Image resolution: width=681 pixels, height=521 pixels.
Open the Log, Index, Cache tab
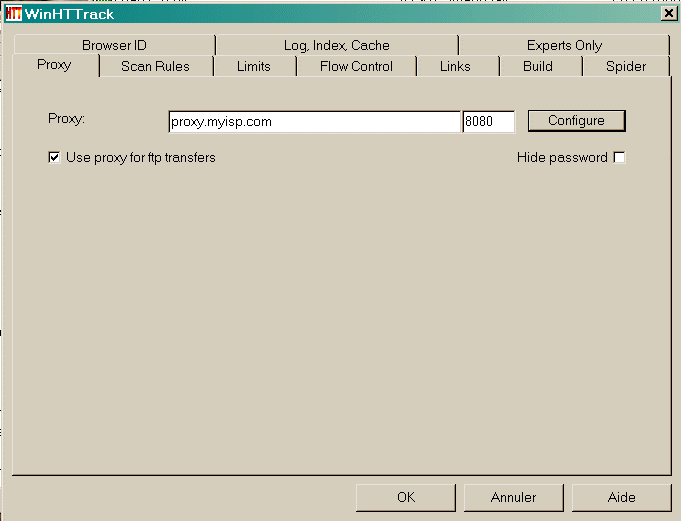click(x=337, y=45)
